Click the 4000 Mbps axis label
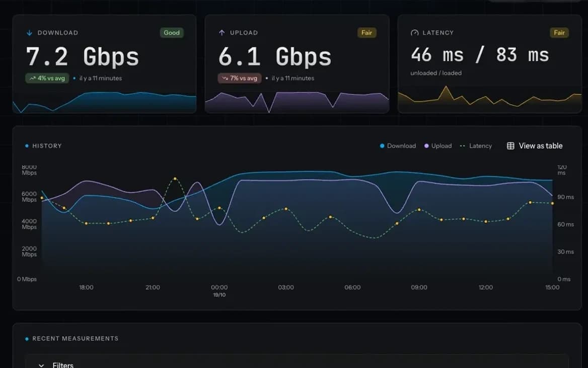The width and height of the screenshot is (588, 368). [29, 224]
